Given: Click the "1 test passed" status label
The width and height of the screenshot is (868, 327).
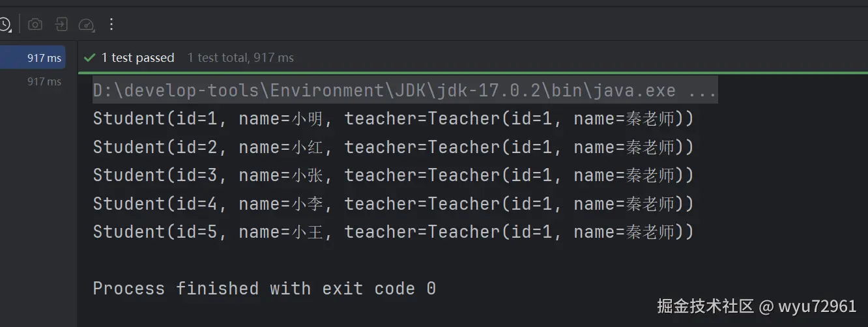Looking at the screenshot, I should point(137,58).
